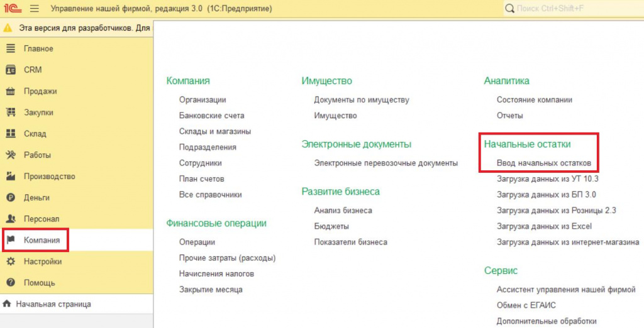Click the 1C logo icon
This screenshot has height=328, width=644.
[x=13, y=8]
